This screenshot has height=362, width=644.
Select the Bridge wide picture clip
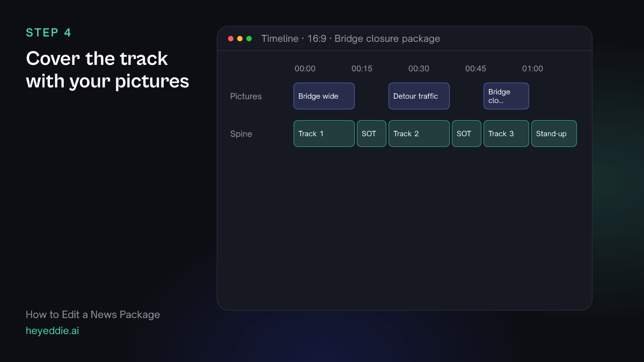coord(324,96)
